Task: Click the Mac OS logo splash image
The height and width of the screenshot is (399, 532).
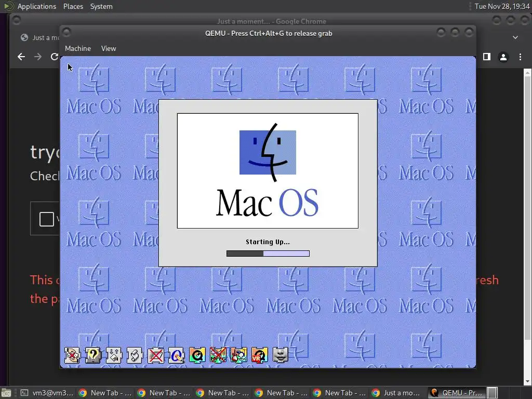Action: (x=268, y=170)
